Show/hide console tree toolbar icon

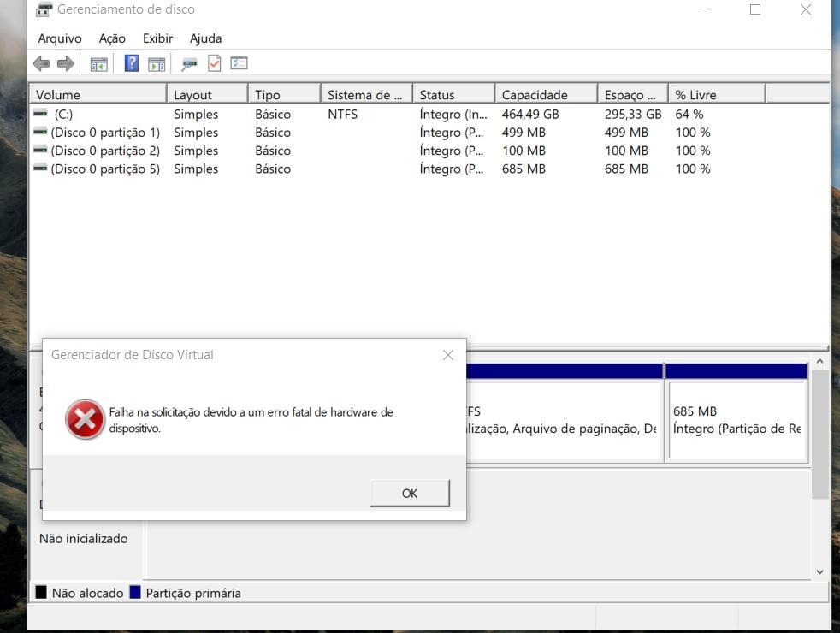98,64
